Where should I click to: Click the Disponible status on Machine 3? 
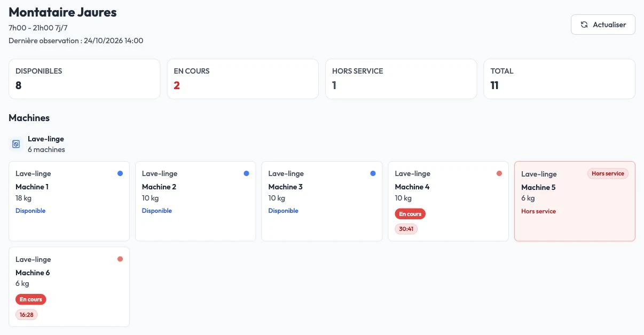pyautogui.click(x=284, y=211)
